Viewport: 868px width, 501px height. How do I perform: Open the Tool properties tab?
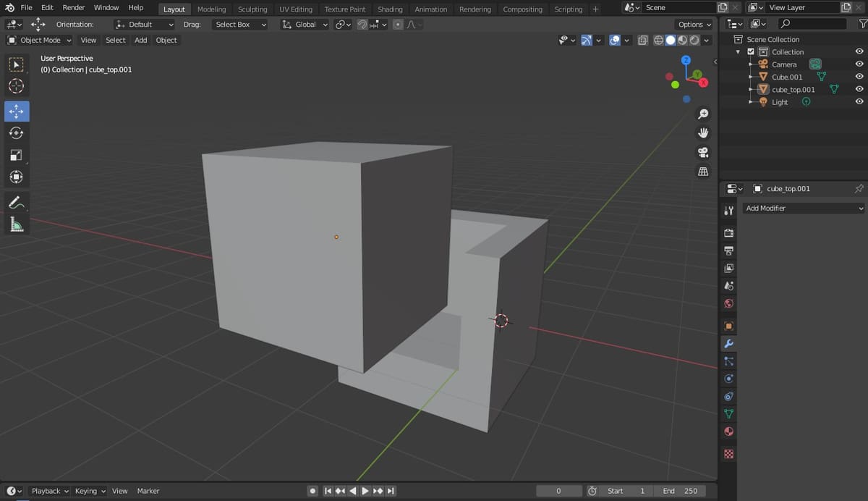(x=728, y=211)
